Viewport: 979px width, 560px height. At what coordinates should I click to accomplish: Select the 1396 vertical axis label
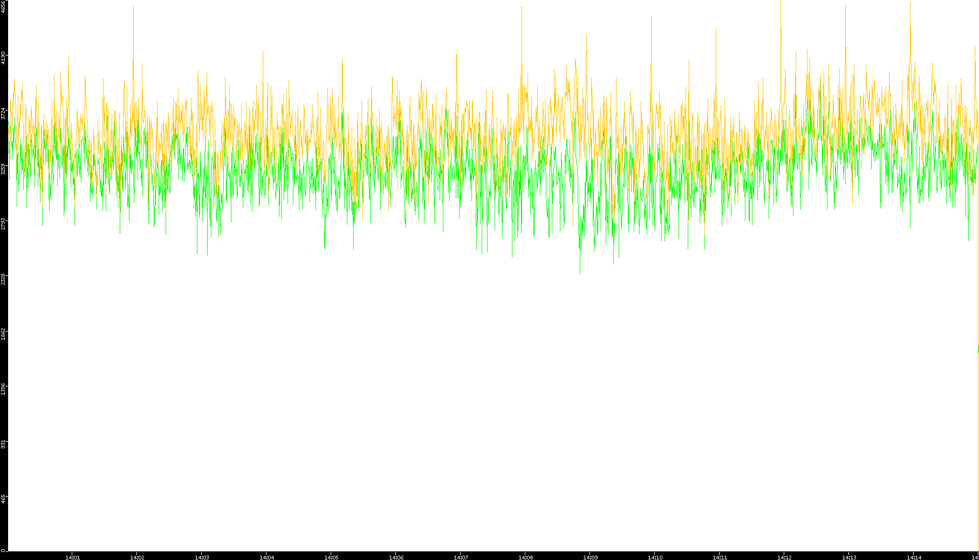tap(4, 388)
